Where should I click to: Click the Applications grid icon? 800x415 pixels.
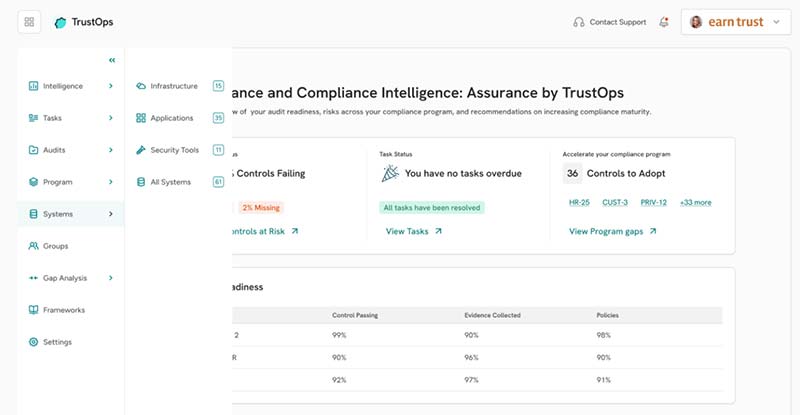pyautogui.click(x=141, y=118)
